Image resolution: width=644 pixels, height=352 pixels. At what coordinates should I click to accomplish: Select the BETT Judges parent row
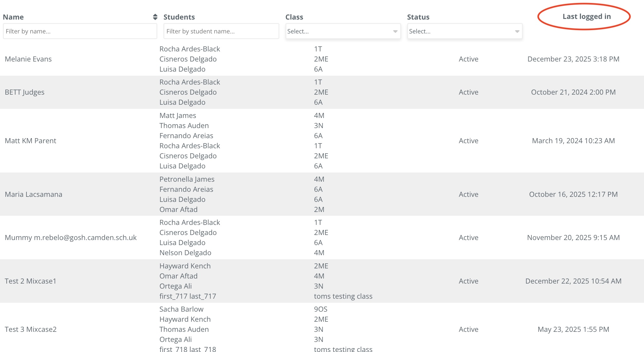click(x=25, y=92)
